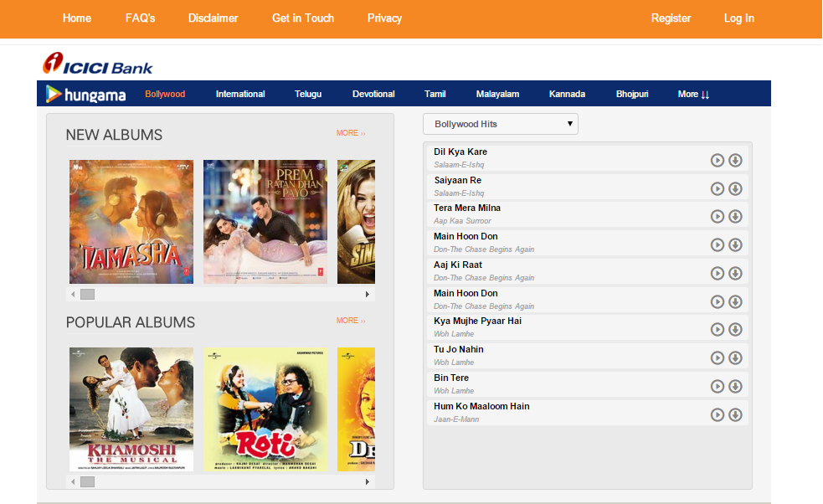Switch to the International tab

coord(239,94)
